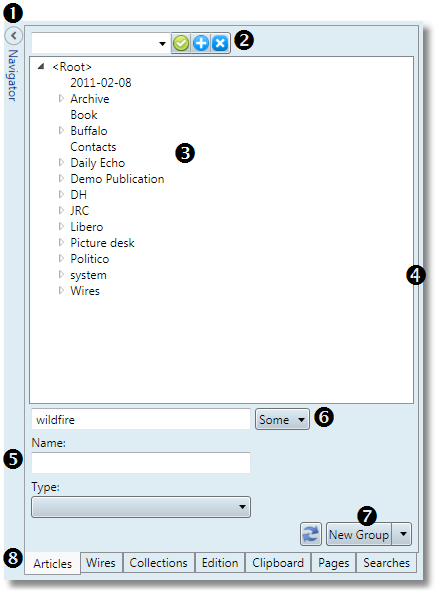Screen dimensions: 438x591
Task: Select the Contacts tree item
Action: (x=93, y=147)
